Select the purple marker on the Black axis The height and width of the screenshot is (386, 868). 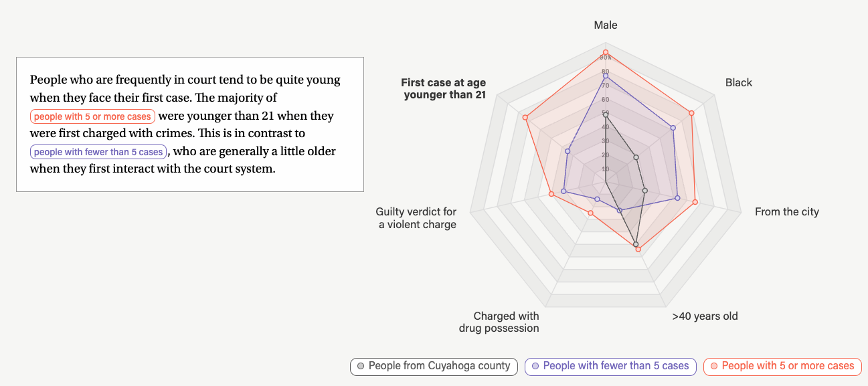click(x=673, y=127)
